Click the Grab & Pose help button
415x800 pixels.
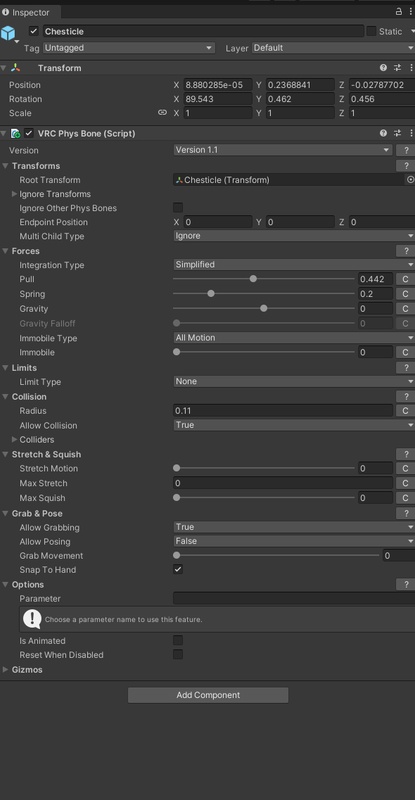tap(405, 514)
